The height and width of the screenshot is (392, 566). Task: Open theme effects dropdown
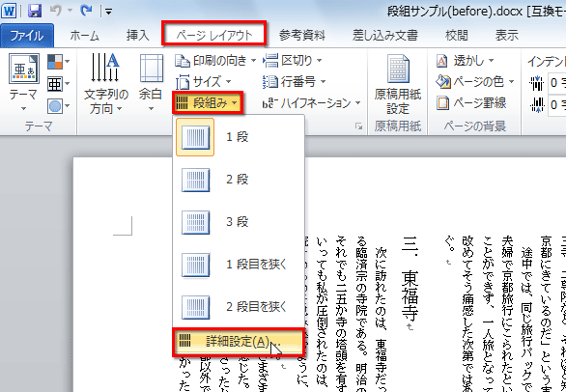coord(59,106)
